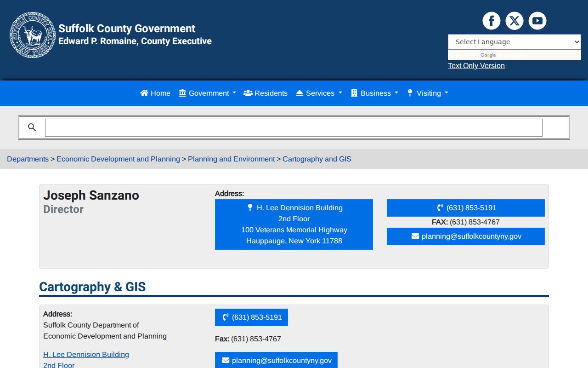Image resolution: width=588 pixels, height=368 pixels.
Task: Expand the Services dropdown menu
Action: pyautogui.click(x=319, y=93)
